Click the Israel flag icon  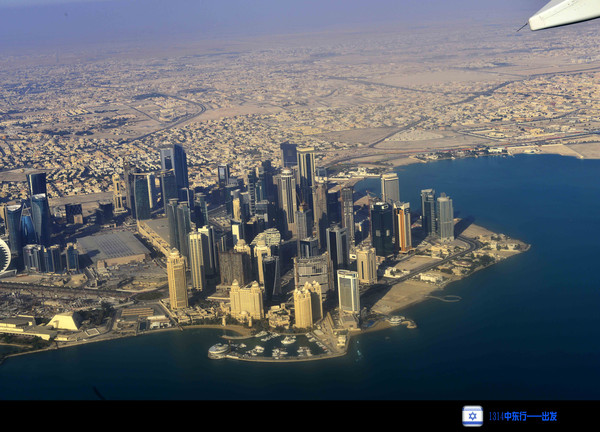tap(473, 416)
